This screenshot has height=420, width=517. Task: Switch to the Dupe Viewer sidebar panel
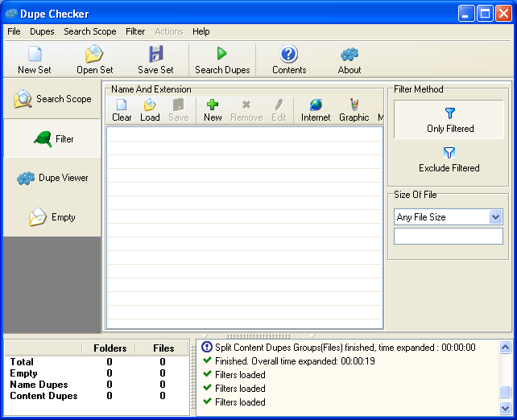52,178
